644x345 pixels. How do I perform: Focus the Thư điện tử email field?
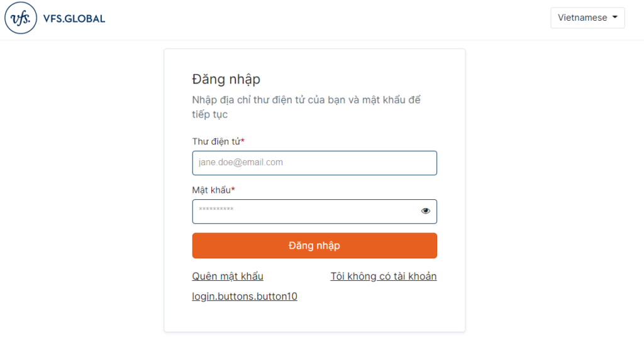314,163
